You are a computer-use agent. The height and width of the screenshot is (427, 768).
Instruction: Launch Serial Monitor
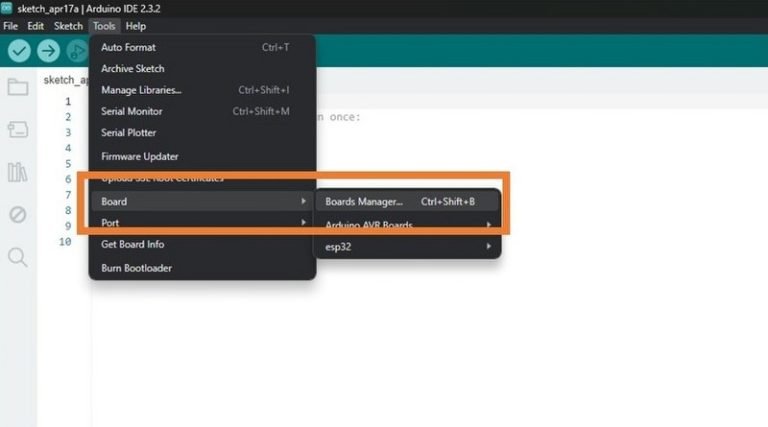pos(202,111)
